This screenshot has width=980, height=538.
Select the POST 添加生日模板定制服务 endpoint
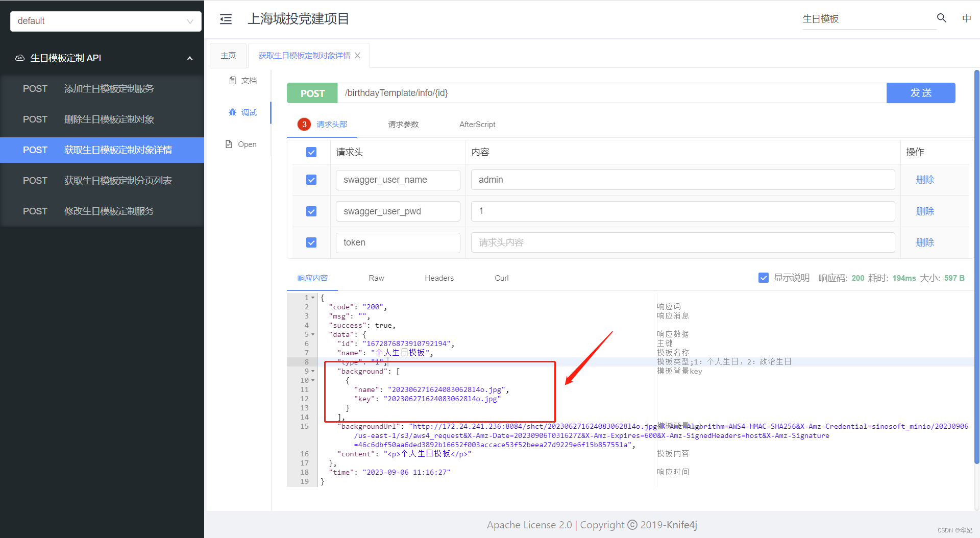click(x=102, y=88)
